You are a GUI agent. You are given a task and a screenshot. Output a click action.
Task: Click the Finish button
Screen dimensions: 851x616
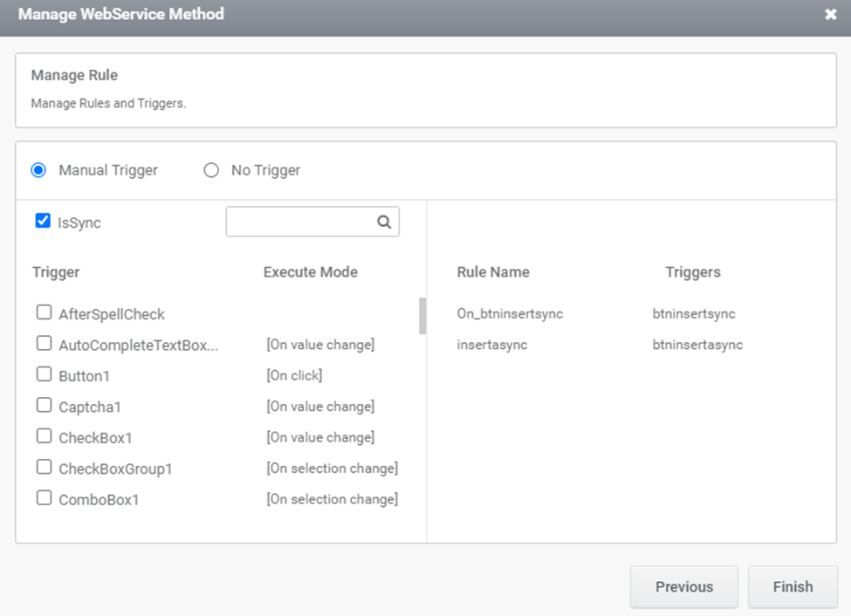[x=793, y=586]
